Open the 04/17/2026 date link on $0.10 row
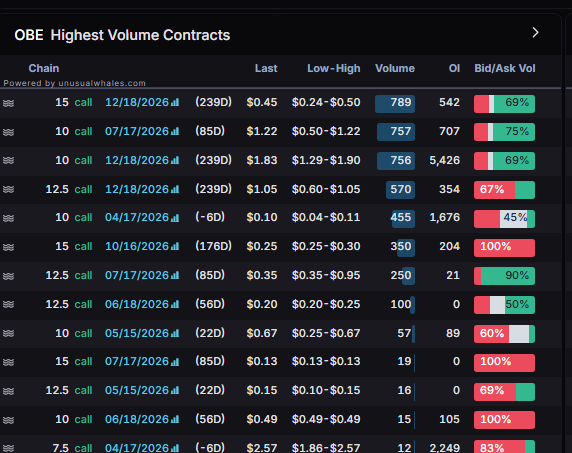The height and width of the screenshot is (453, 572). pos(137,217)
